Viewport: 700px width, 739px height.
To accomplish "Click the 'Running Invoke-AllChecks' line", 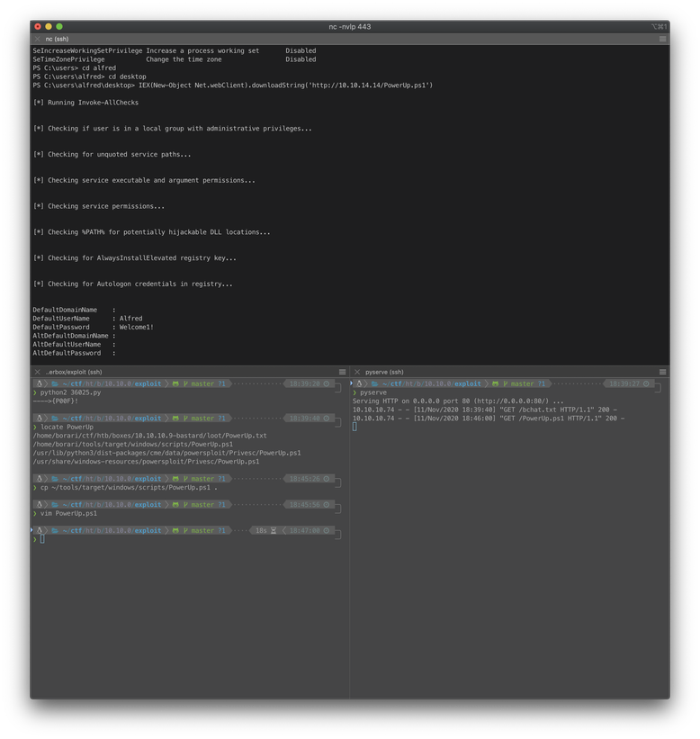I will tap(85, 103).
